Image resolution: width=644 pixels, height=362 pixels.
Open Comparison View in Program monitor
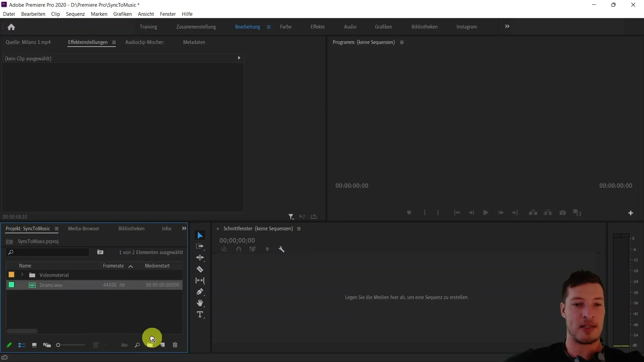point(577,213)
